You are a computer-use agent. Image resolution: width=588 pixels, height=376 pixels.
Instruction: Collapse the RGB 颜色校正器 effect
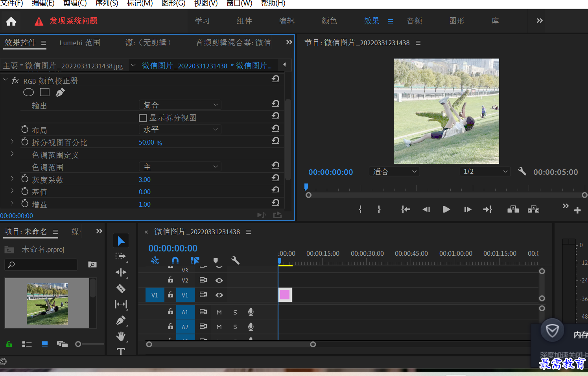pos(5,80)
